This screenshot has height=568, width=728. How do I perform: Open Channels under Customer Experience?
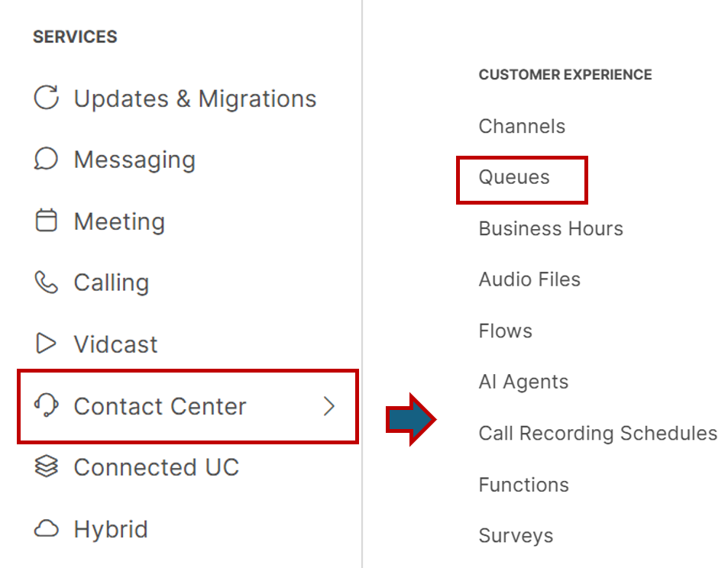click(x=522, y=127)
